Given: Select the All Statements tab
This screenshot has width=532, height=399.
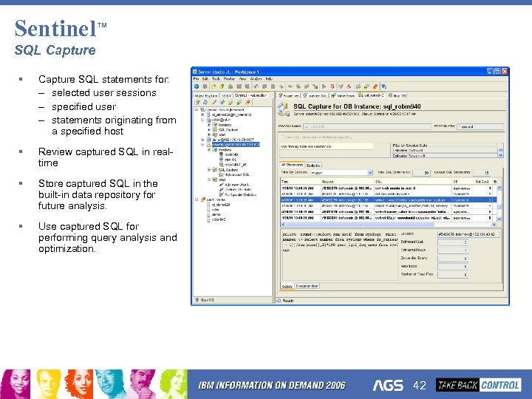Looking at the screenshot, I should click(292, 165).
